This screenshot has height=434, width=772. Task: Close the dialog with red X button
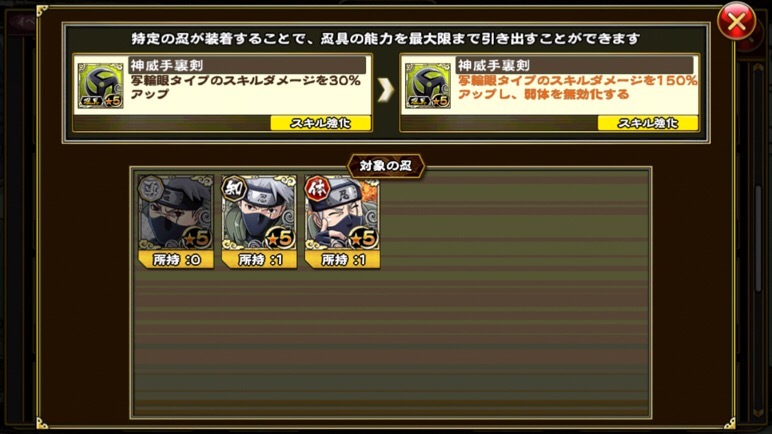(x=736, y=22)
